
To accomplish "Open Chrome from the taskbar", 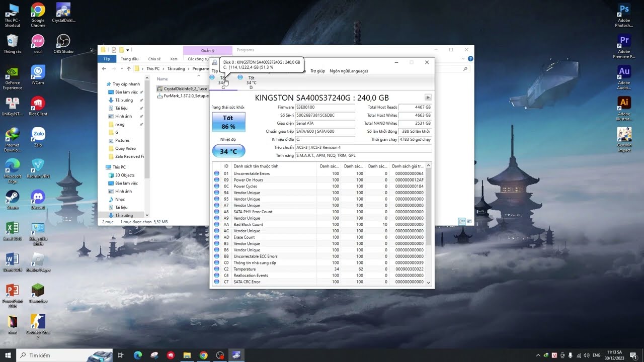I will 203,355.
